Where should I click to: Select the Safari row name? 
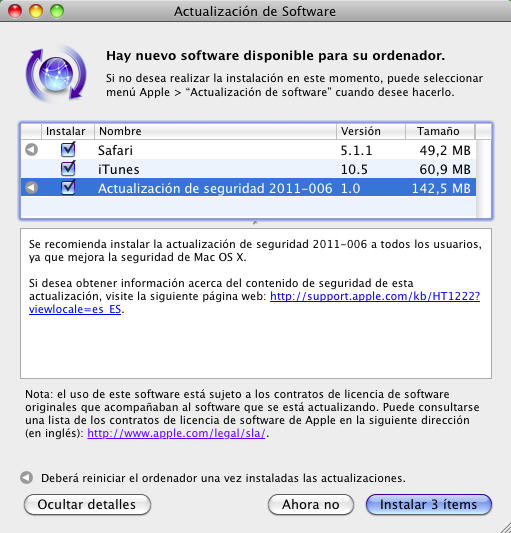[115, 150]
